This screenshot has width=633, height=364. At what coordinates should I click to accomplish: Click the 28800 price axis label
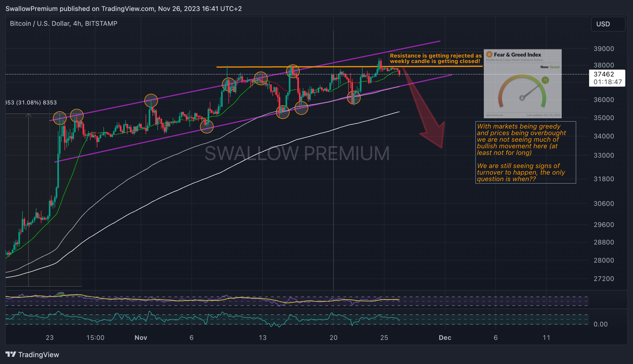(604, 242)
